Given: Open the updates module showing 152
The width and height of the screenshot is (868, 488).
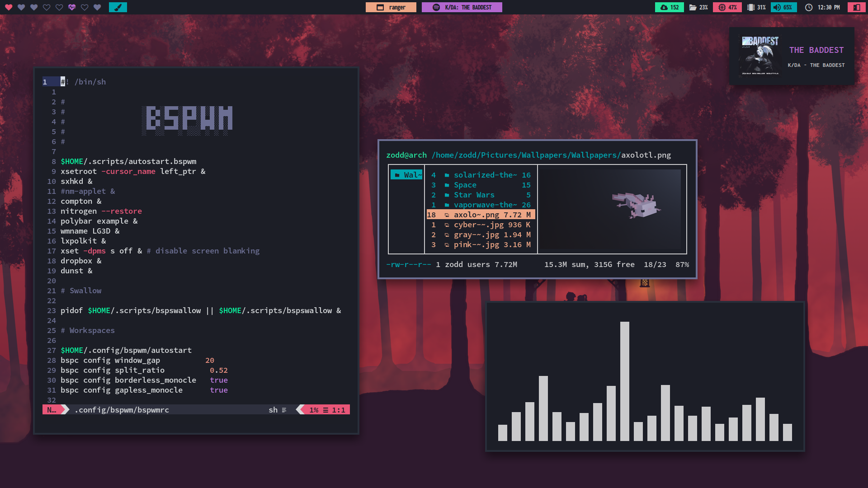Looking at the screenshot, I should (670, 7).
